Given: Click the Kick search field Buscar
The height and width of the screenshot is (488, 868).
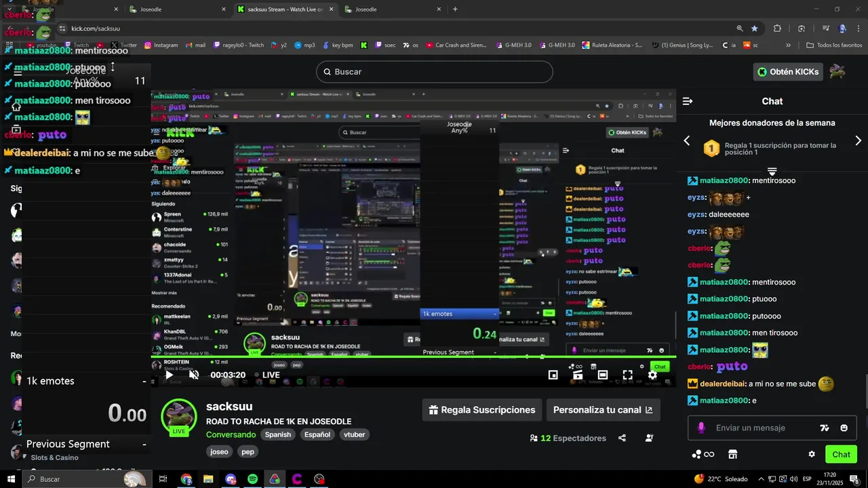Looking at the screenshot, I should click(434, 72).
